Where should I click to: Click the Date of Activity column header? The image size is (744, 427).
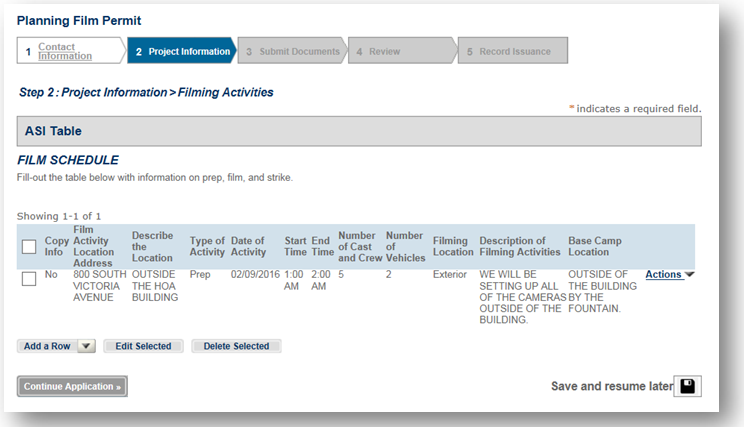[248, 246]
